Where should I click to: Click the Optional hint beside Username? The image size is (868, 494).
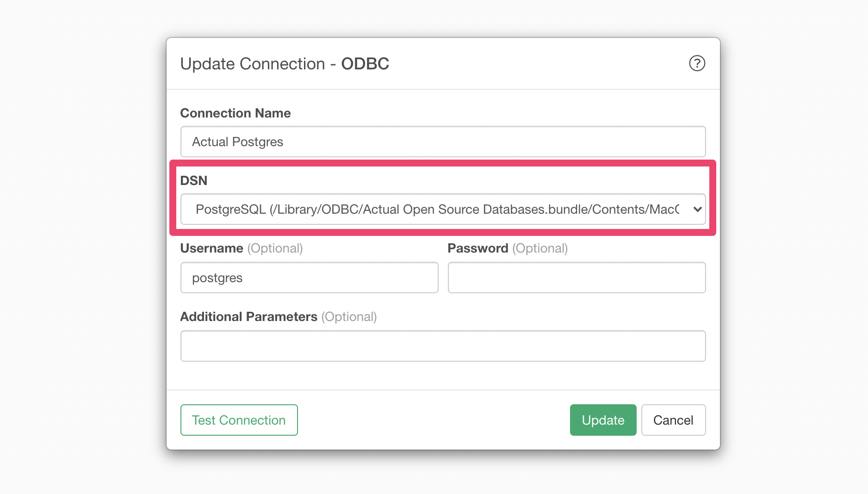(x=275, y=248)
